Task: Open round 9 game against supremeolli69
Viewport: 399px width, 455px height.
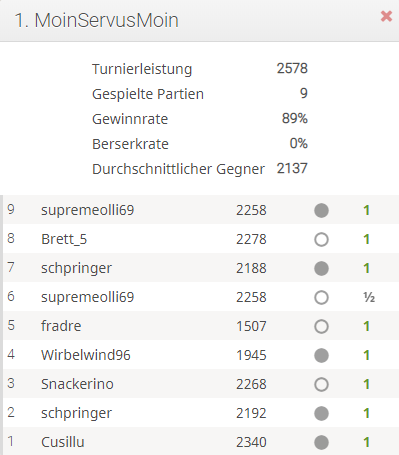Action: coord(201,210)
